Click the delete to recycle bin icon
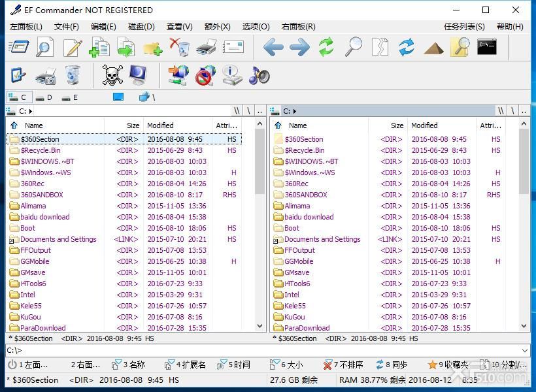This screenshot has width=536, height=392. (x=180, y=47)
